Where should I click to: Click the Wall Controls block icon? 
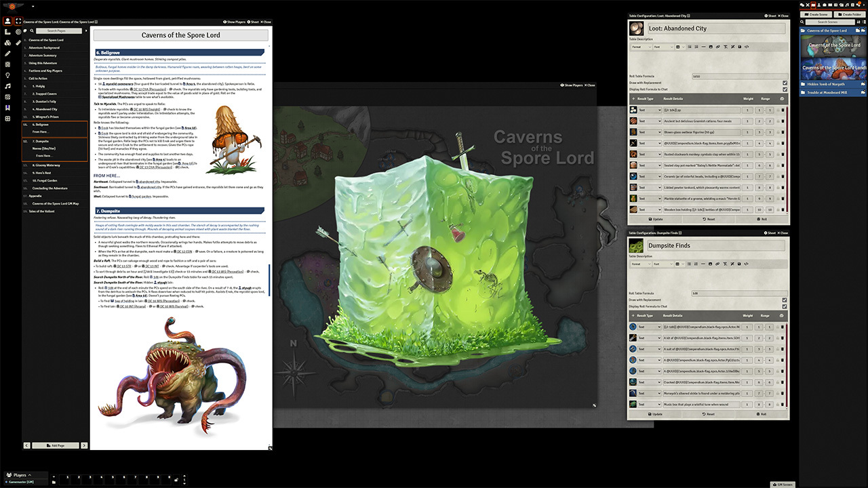[x=8, y=64]
